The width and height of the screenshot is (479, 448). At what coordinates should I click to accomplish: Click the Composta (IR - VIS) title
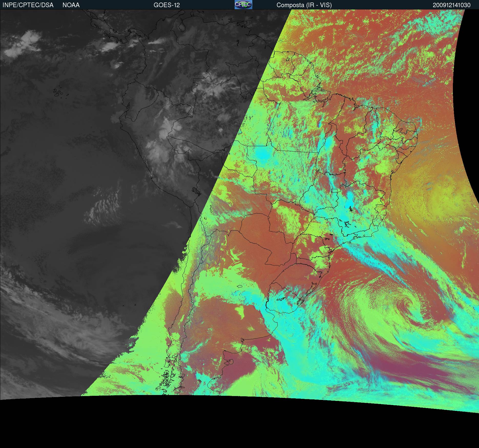[x=304, y=5]
